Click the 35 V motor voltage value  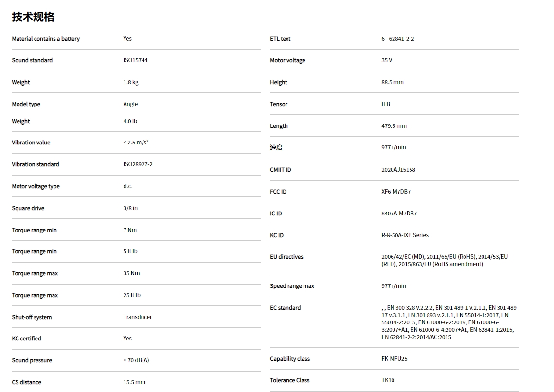click(387, 60)
